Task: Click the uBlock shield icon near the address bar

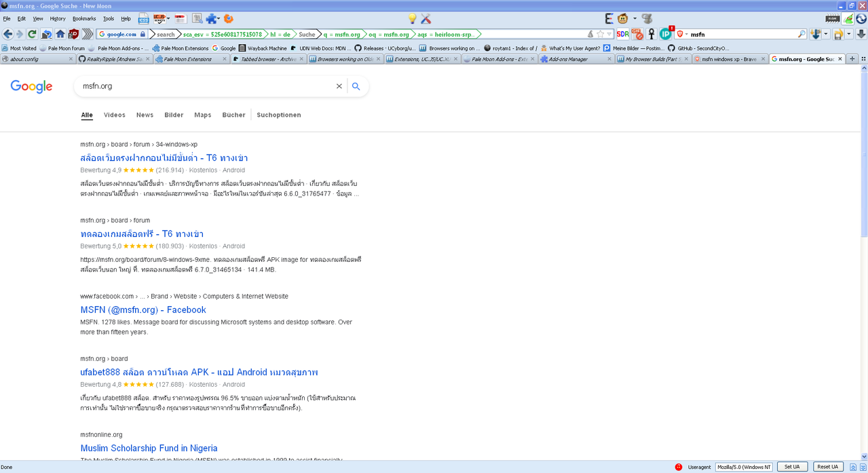Action: [73, 34]
